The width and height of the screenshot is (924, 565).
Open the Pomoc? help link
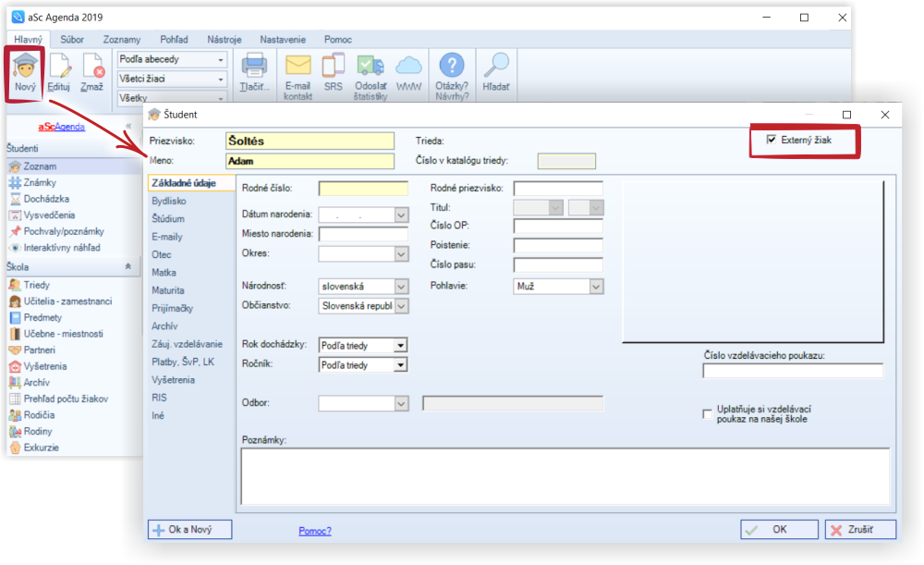point(315,531)
